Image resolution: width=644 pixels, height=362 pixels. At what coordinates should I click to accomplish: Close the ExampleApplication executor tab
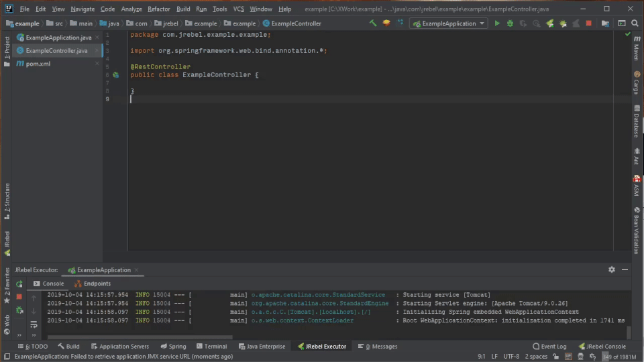[x=136, y=270]
